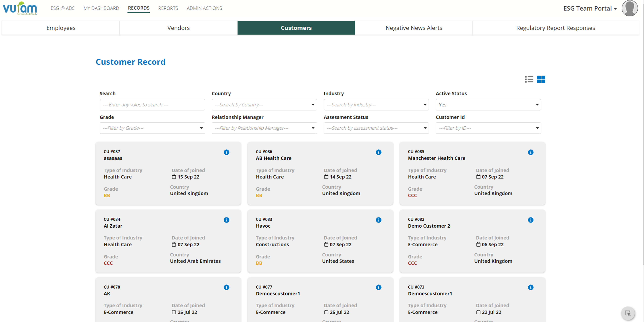The height and width of the screenshot is (322, 644).
Task: Click Constructions industry text
Action: point(272,245)
